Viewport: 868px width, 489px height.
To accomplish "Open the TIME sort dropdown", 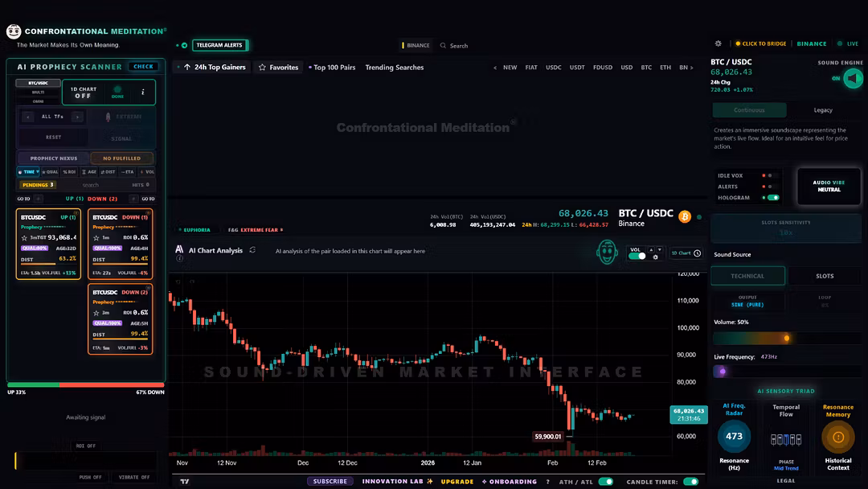I will coord(28,171).
